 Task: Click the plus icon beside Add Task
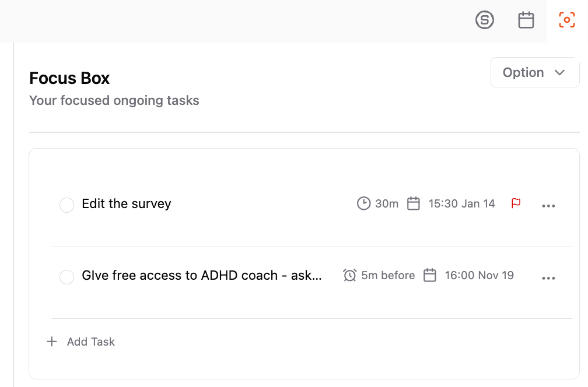(x=52, y=342)
